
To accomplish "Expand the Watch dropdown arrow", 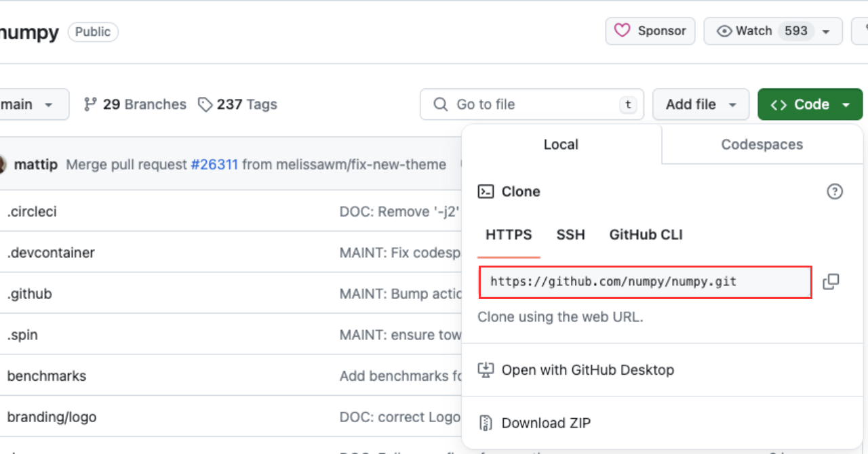I will (x=826, y=32).
